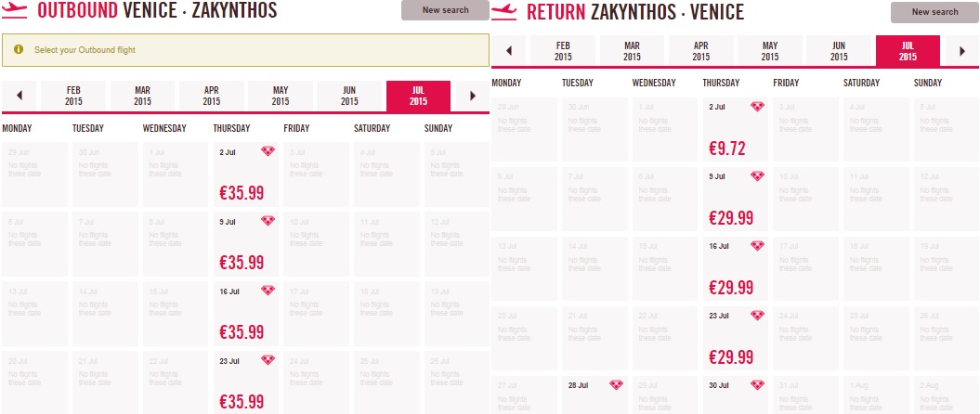Click the diamond icon on return 23 Jul
Viewport: 980px width, 414px height.
point(757,315)
